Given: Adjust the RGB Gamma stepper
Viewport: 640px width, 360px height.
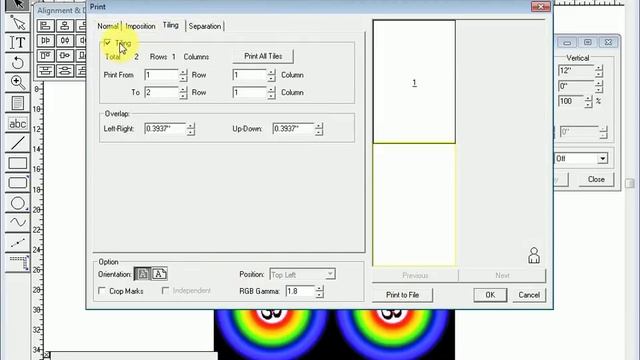Looking at the screenshot, I should tap(320, 291).
